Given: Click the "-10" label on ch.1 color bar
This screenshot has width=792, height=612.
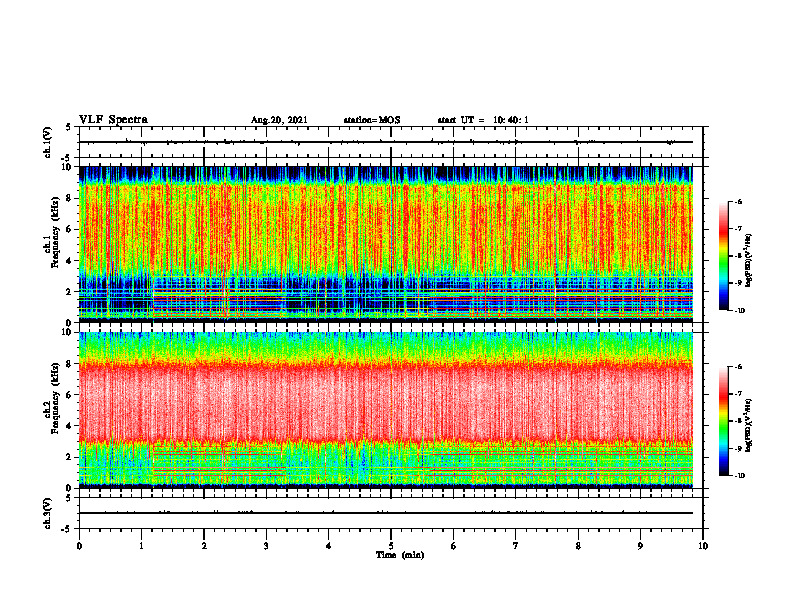Looking at the screenshot, I should (x=739, y=310).
